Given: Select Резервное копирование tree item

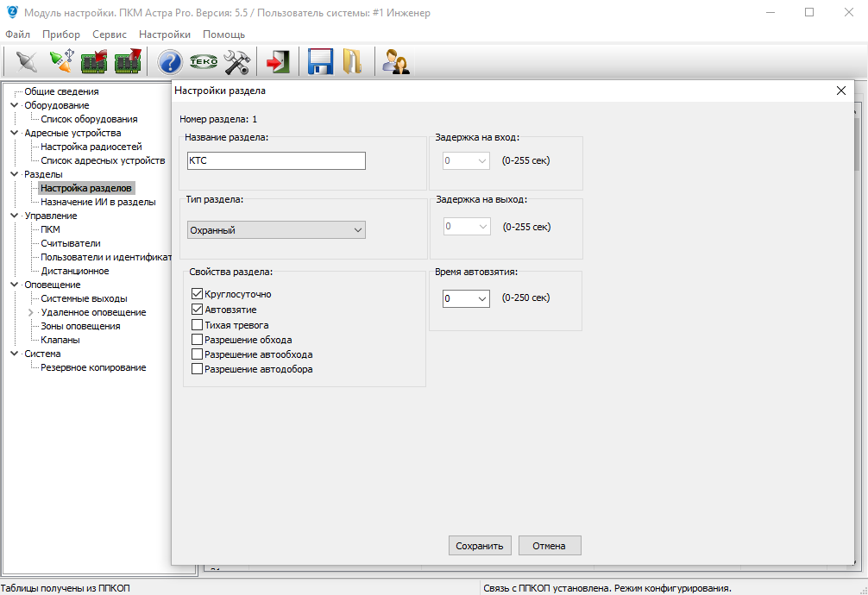Looking at the screenshot, I should (x=93, y=367).
